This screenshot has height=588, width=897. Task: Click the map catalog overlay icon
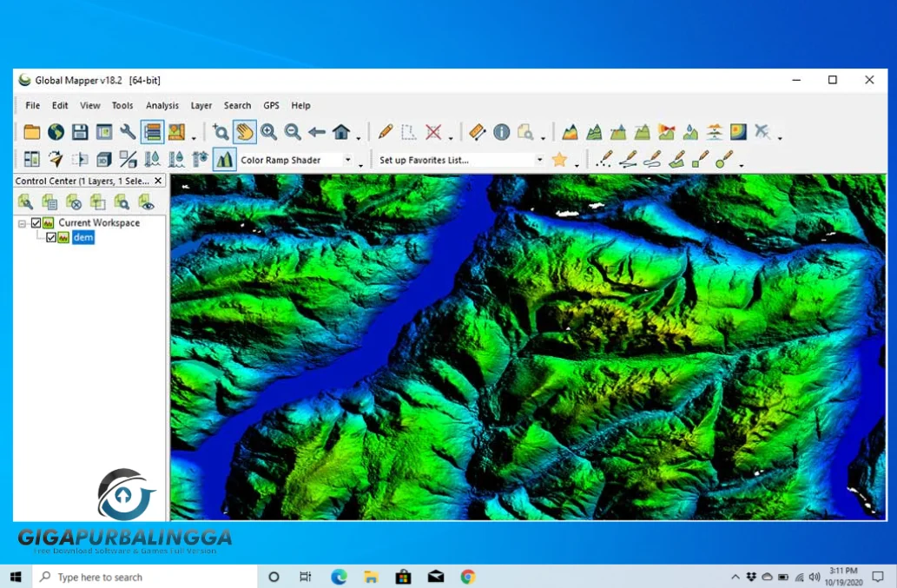click(x=177, y=132)
